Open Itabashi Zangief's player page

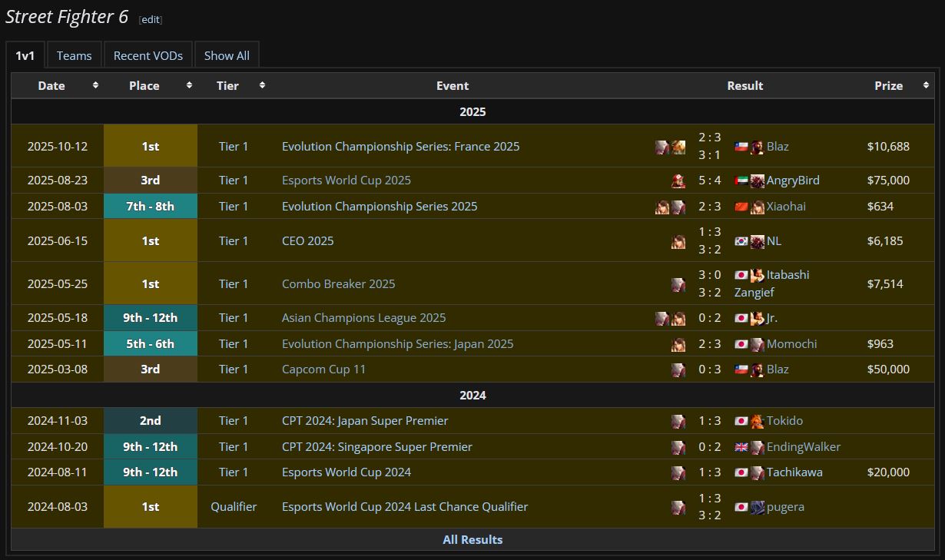[x=772, y=283]
